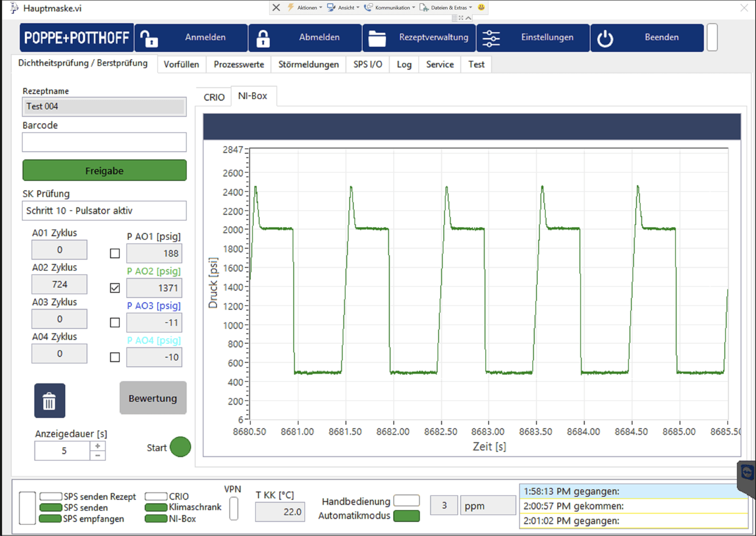Switch to the CRIO graph tab
The height and width of the screenshot is (536, 756).
214,96
